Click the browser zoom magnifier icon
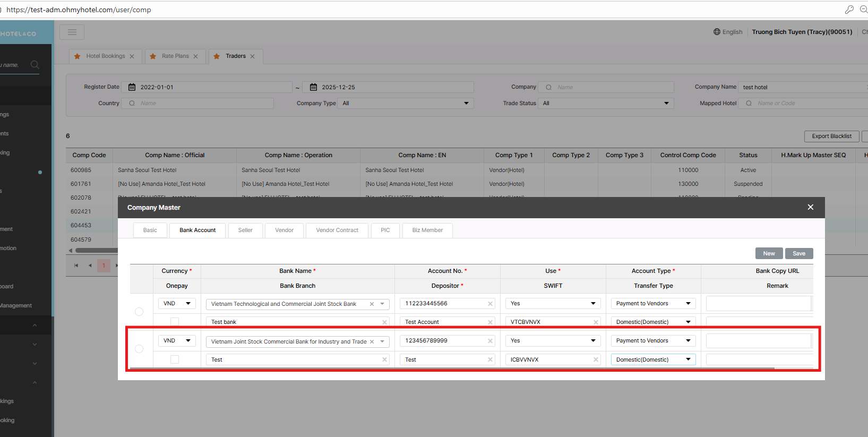The height and width of the screenshot is (437, 868). [x=863, y=10]
